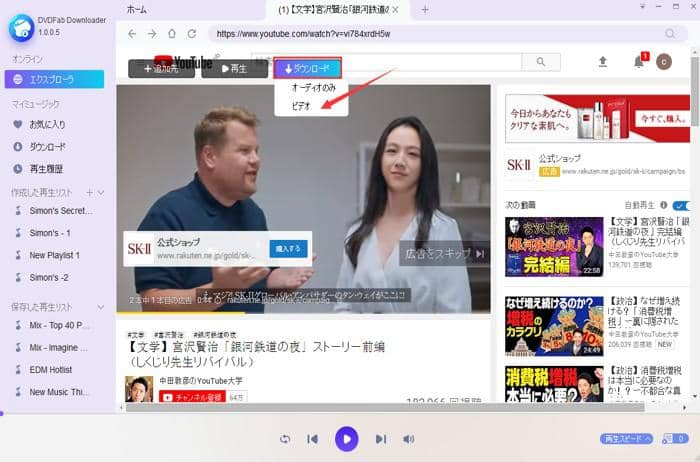
Task: Open 中田敦彦のYouTube大学 channel link
Action: 201,381
